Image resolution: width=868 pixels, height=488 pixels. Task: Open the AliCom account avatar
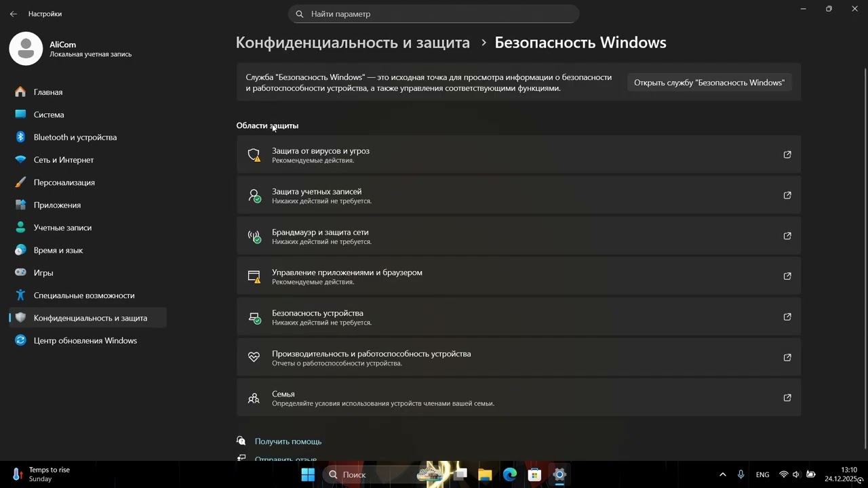[26, 49]
